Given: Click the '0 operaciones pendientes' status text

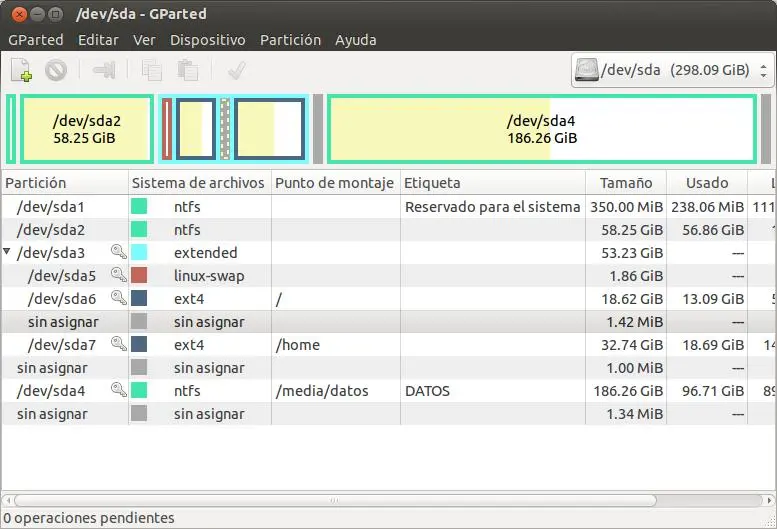Looking at the screenshot, I should [89, 518].
